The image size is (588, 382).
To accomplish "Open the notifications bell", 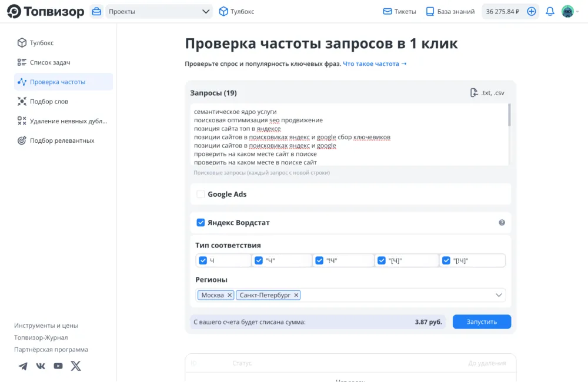I will (x=550, y=12).
